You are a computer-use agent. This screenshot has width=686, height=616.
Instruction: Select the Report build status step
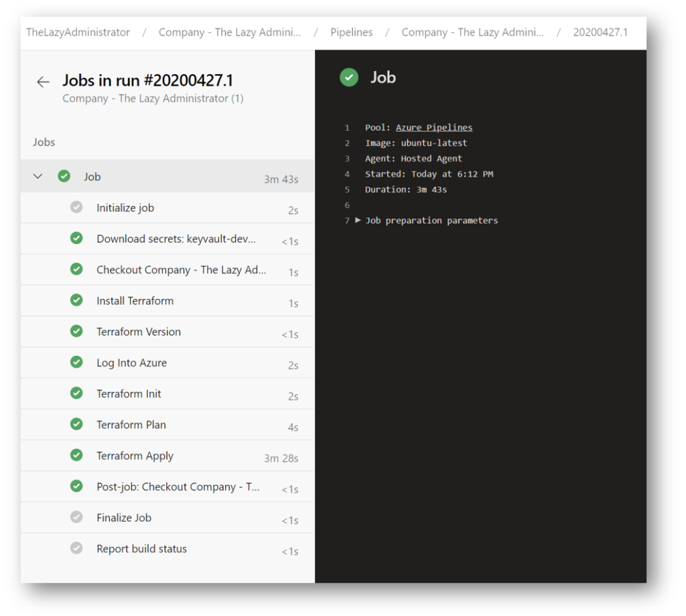coord(167,549)
